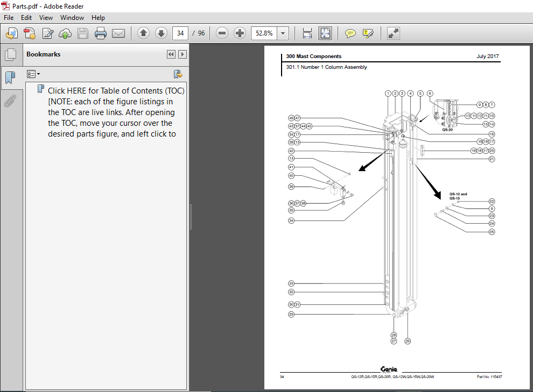This screenshot has width=533, height=392.
Task: Collapse the Bookmarks panel with double arrow
Action: (171, 54)
